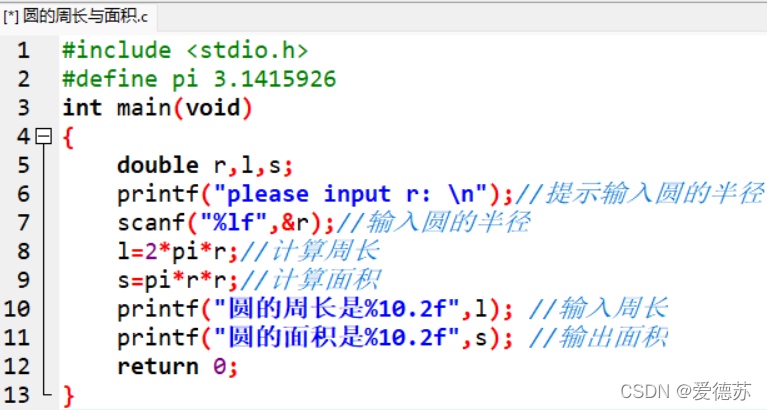This screenshot has width=767, height=410.
Task: Click the opening brace on line 4
Action: point(68,137)
